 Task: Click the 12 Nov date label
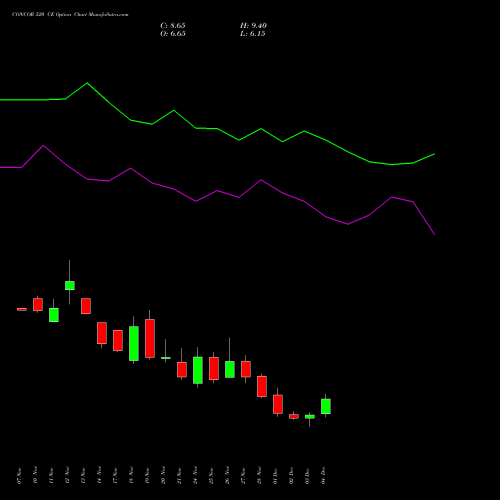[x=67, y=475]
